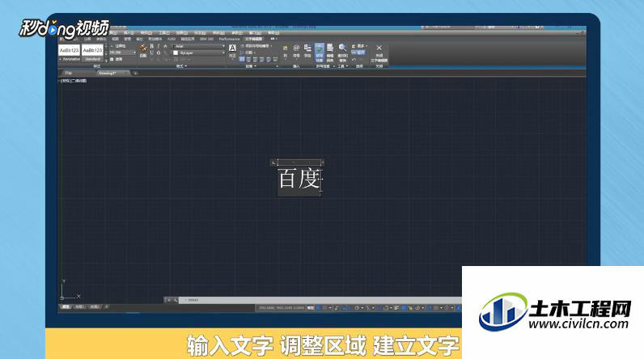The width and height of the screenshot is (644, 359).
Task: Switch to the 布局2 layout tab
Action: pos(94,306)
